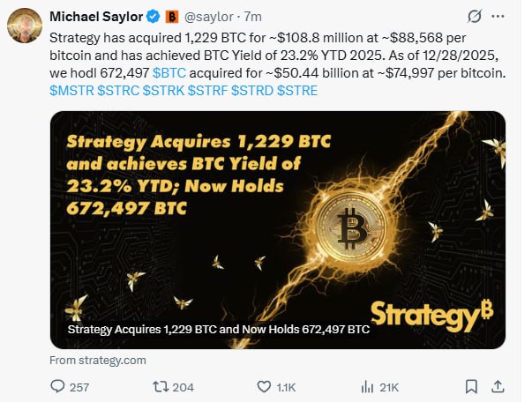Bookmark this post

(471, 386)
